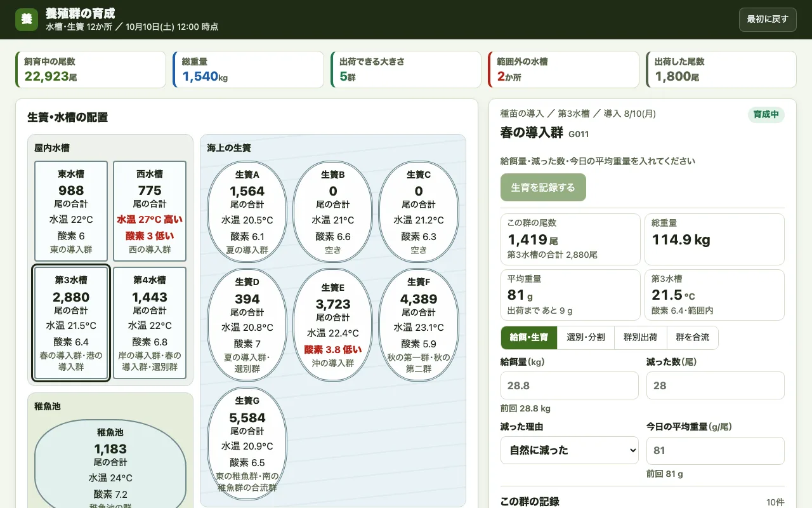Viewport: 812px width, 508px height.
Task: Click the 最初に戻す reset button
Action: [x=768, y=19]
